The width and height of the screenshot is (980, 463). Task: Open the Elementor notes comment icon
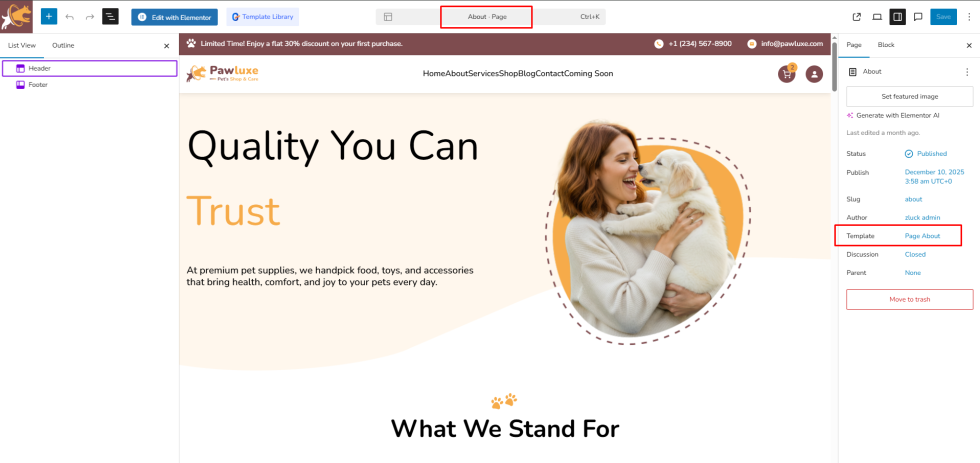pos(918,17)
